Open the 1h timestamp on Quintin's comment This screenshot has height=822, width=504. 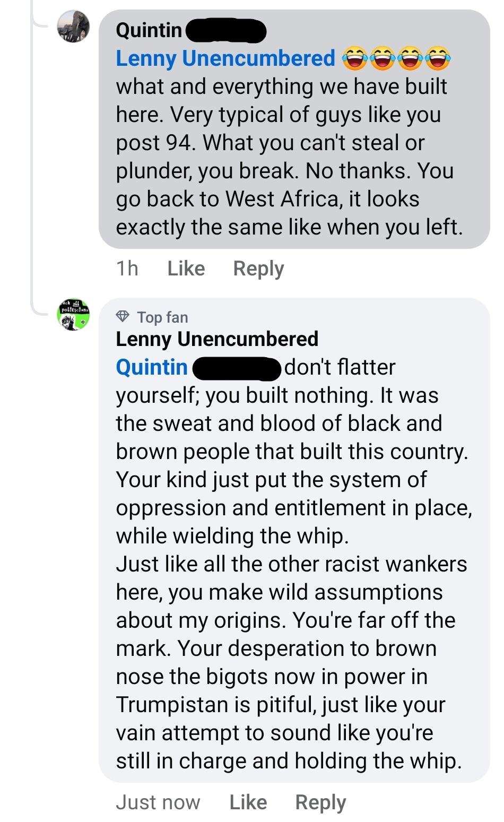[127, 269]
